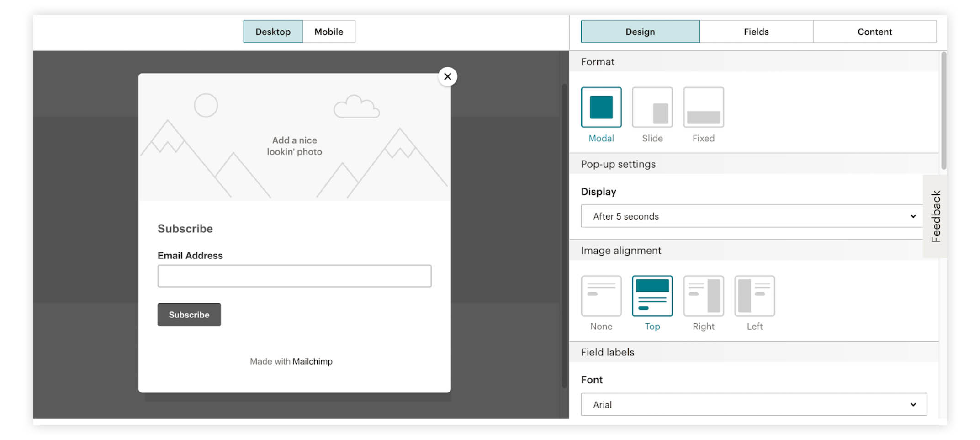
Task: Align the image to the Left
Action: click(754, 296)
